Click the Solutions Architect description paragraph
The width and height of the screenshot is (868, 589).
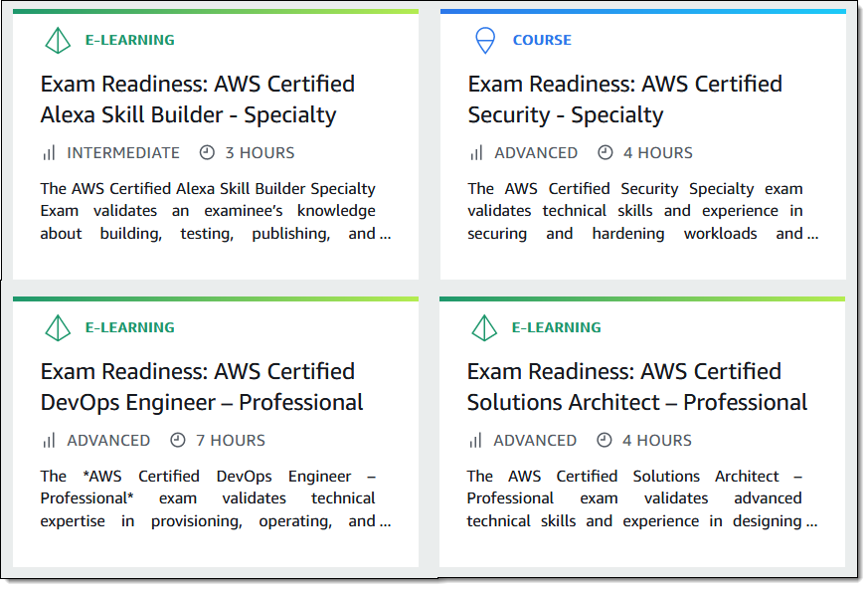coord(642,498)
